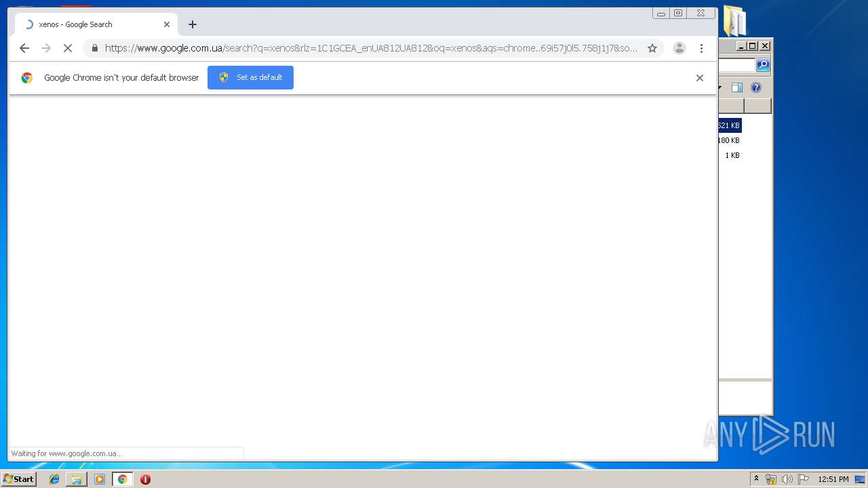Screen dimensions: 868x488
Task: Open the folder icon on the desktop
Action: [x=735, y=20]
